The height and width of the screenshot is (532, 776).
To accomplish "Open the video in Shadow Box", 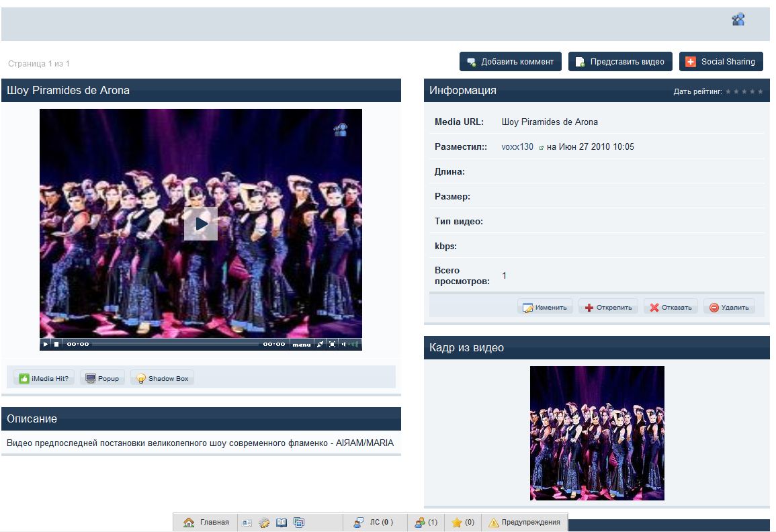I will pos(162,378).
